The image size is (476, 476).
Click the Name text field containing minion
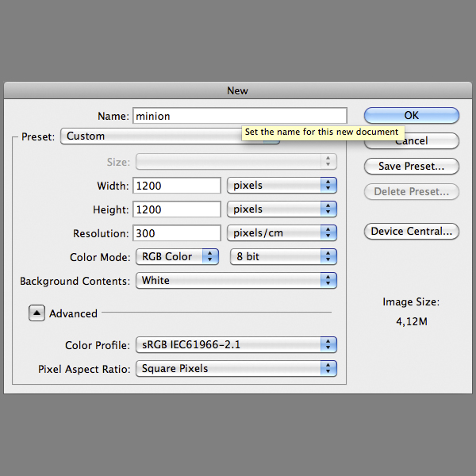click(x=240, y=116)
